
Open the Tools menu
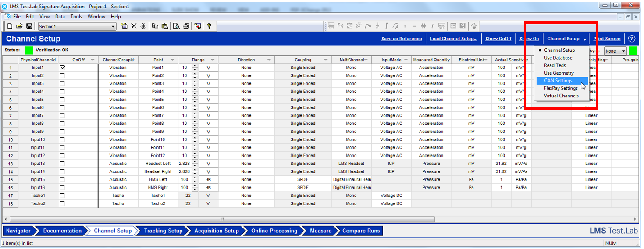(x=76, y=17)
